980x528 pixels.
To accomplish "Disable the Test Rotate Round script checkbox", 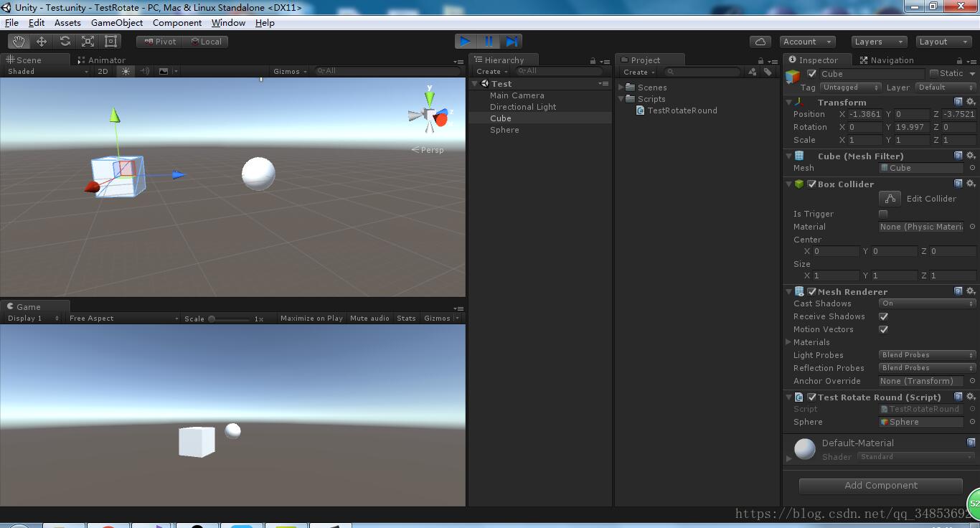I will [812, 397].
